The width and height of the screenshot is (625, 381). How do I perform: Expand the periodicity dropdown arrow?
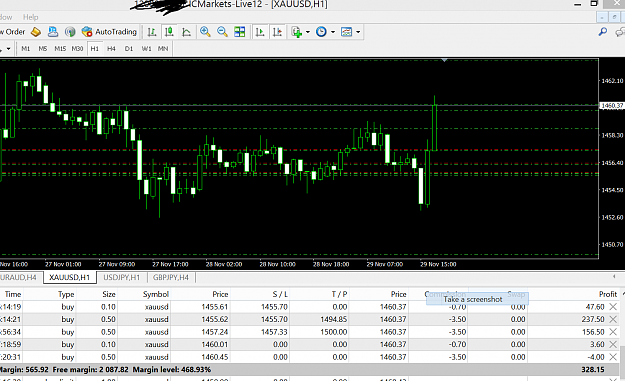tap(333, 32)
